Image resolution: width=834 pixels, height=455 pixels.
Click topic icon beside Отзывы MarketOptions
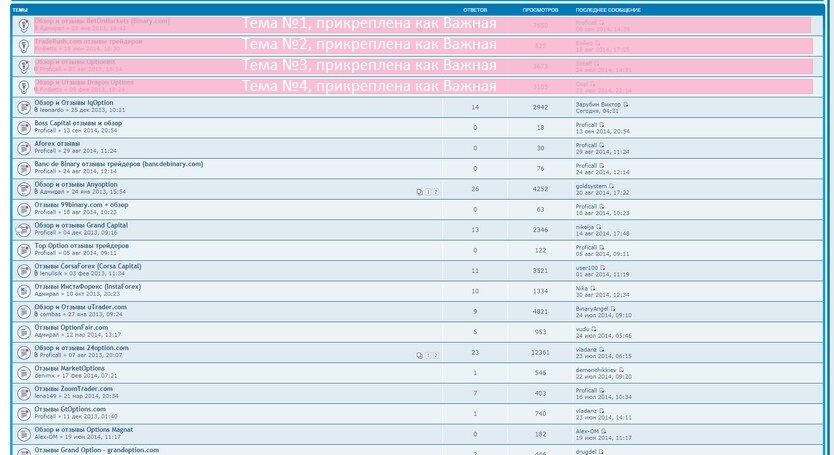point(23,373)
